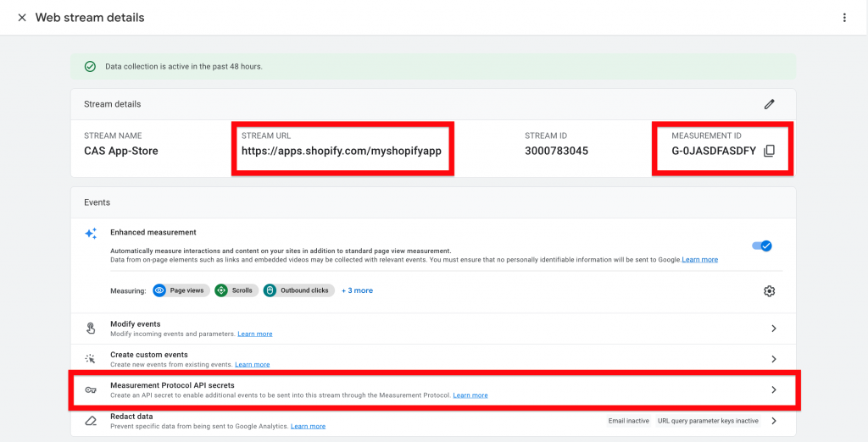Image resolution: width=868 pixels, height=442 pixels.
Task: Open Learn more under Create custom events
Action: [x=252, y=365]
